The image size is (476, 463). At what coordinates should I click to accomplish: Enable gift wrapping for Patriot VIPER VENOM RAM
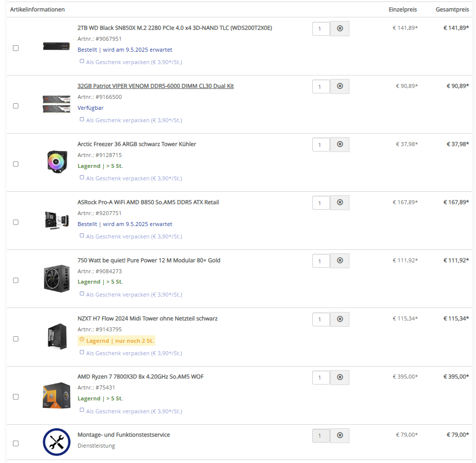82,119
